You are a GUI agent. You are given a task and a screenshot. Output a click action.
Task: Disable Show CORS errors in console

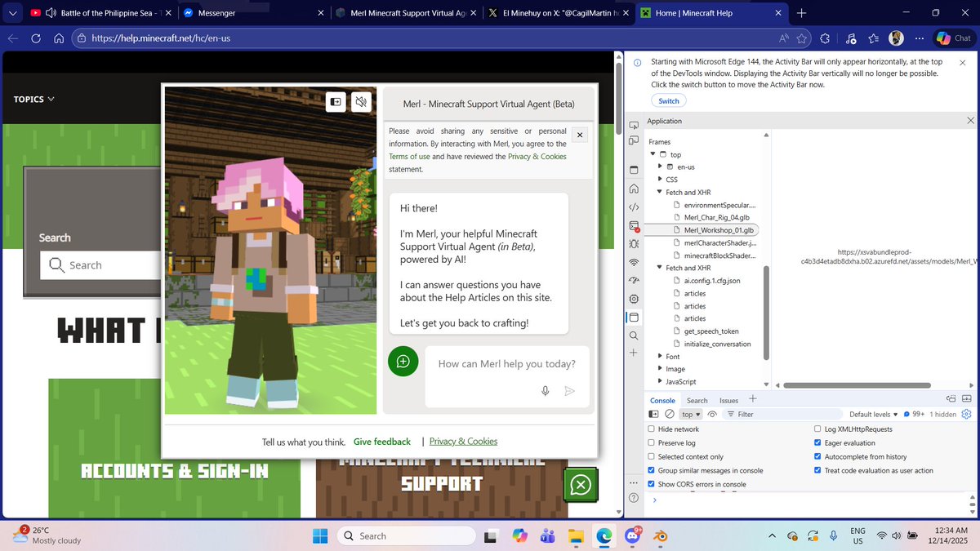point(651,485)
